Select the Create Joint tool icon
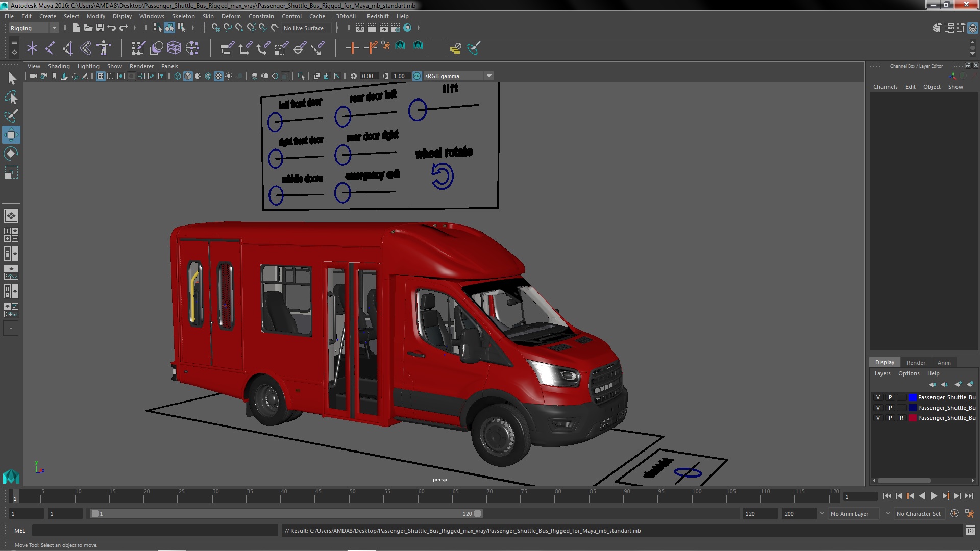Image resolution: width=980 pixels, height=551 pixels. point(50,48)
